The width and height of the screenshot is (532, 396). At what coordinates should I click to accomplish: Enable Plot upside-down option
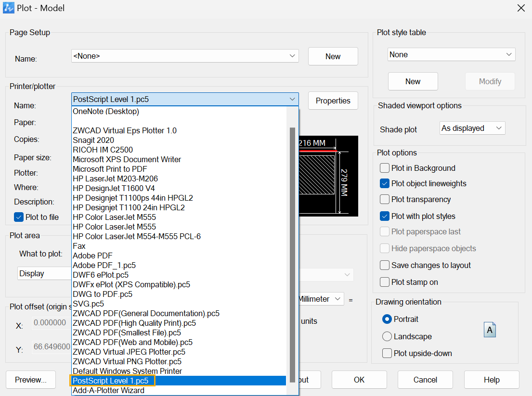tap(387, 353)
